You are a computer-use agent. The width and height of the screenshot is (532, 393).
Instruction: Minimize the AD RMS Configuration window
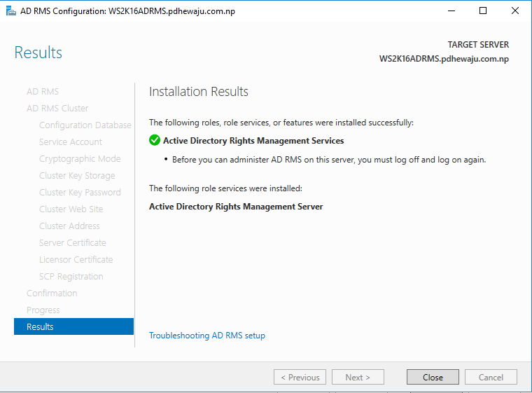coord(451,11)
